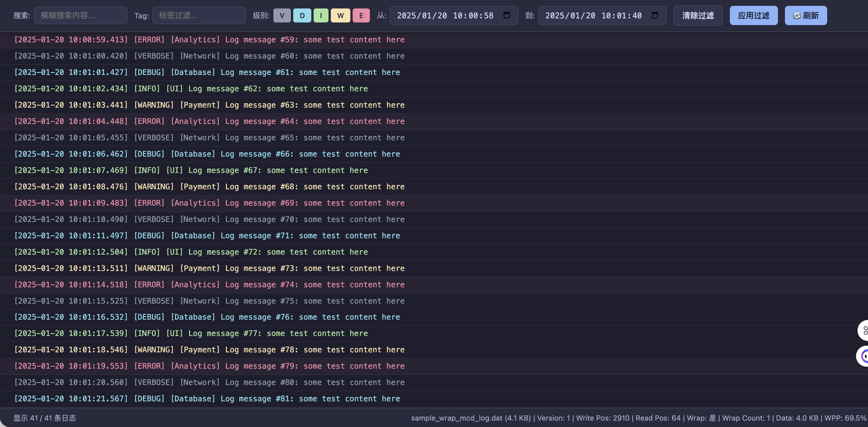868x427 pixels.
Task: Select the VERBOSE Network log message #65
Action: [x=434, y=138]
